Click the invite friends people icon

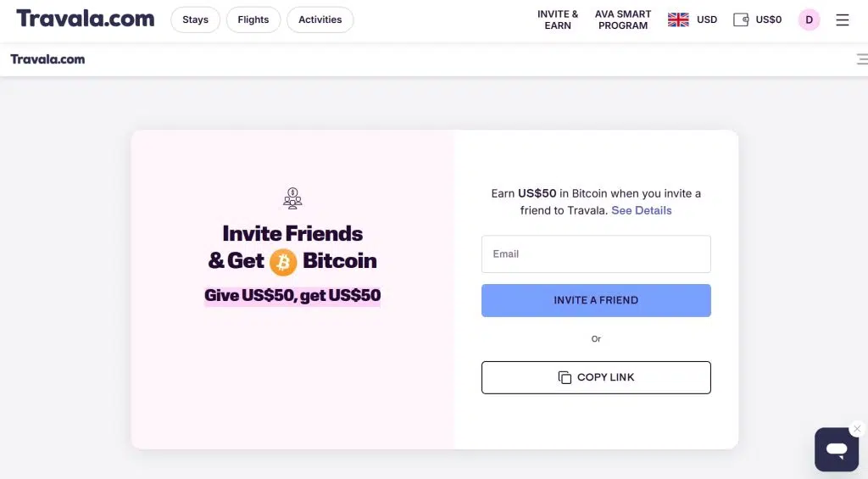point(292,198)
